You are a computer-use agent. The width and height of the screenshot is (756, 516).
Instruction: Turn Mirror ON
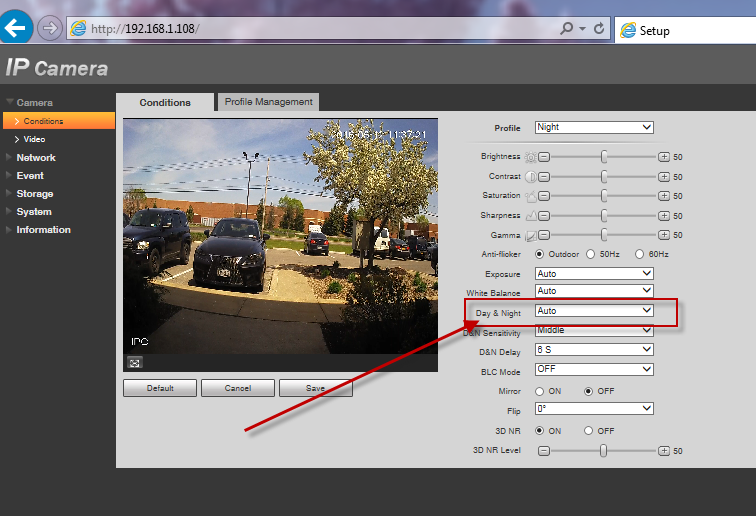click(x=541, y=391)
